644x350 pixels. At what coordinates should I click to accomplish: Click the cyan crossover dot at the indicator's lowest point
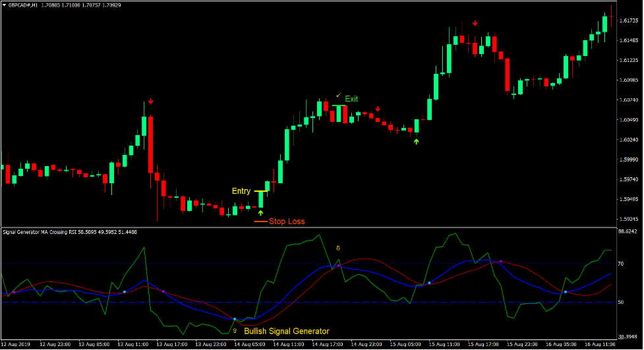pyautogui.click(x=235, y=319)
